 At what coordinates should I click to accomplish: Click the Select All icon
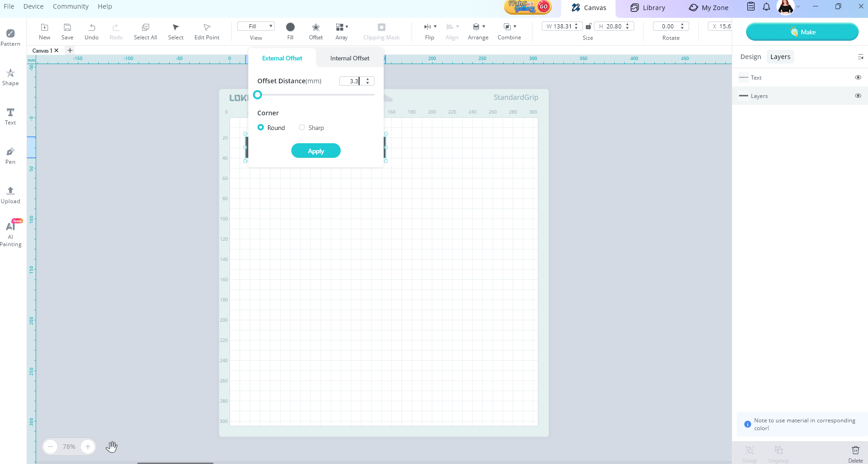[145, 31]
